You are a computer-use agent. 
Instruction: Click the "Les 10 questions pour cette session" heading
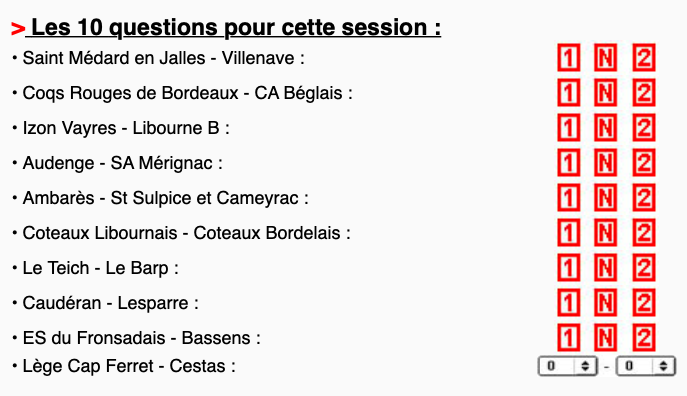(236, 27)
